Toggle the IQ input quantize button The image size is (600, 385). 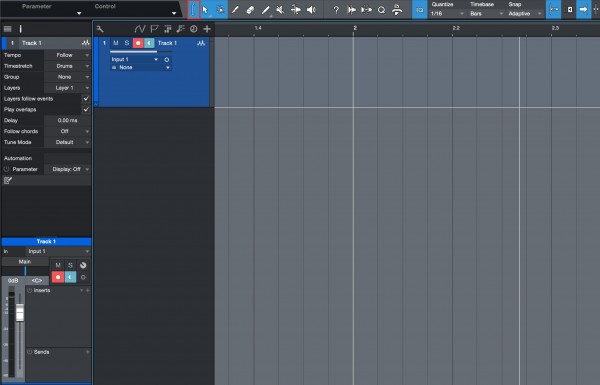tap(420, 10)
